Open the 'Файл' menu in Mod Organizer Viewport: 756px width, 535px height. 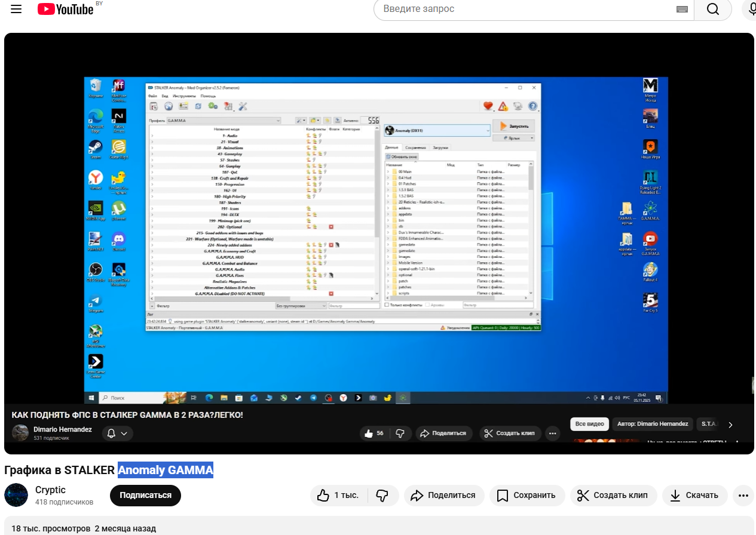(152, 96)
